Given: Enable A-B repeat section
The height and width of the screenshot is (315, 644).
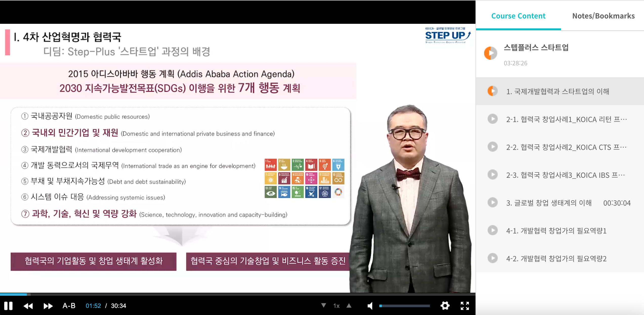Looking at the screenshot, I should pyautogui.click(x=69, y=306).
